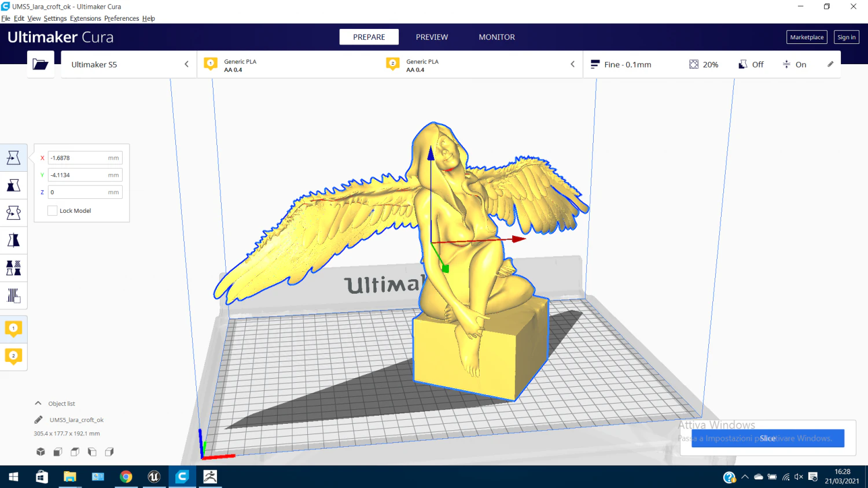Switch to the MONITOR stage
Image resolution: width=868 pixels, height=488 pixels.
coord(496,37)
